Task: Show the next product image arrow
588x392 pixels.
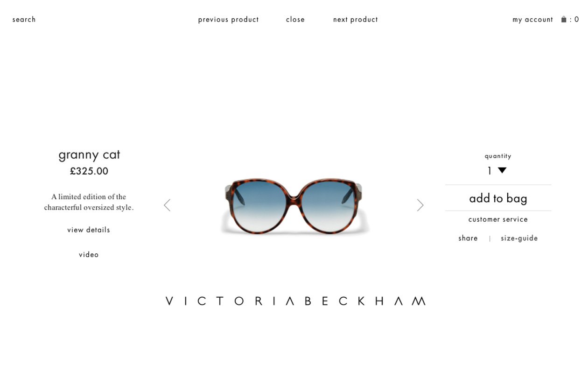Action: click(420, 205)
